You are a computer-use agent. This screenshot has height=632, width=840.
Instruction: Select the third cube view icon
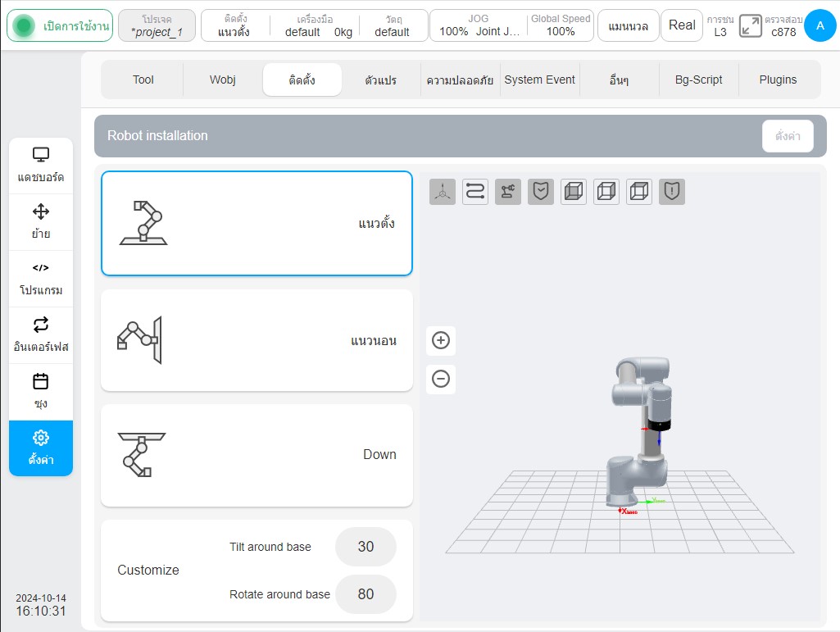(639, 192)
